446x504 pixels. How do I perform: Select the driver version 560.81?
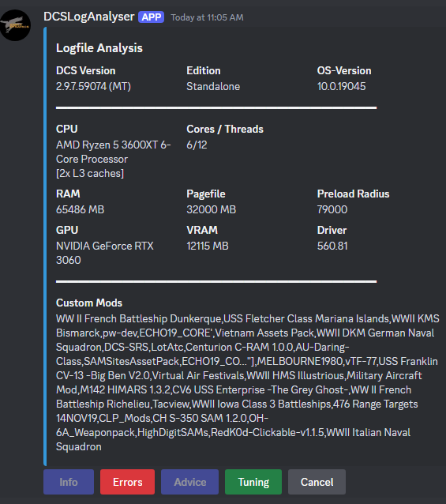pos(332,246)
